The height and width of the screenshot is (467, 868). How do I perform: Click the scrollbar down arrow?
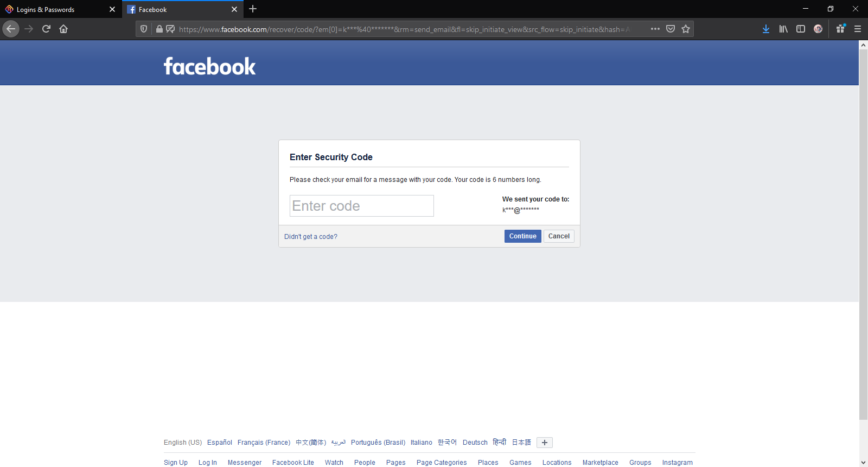[863, 463]
